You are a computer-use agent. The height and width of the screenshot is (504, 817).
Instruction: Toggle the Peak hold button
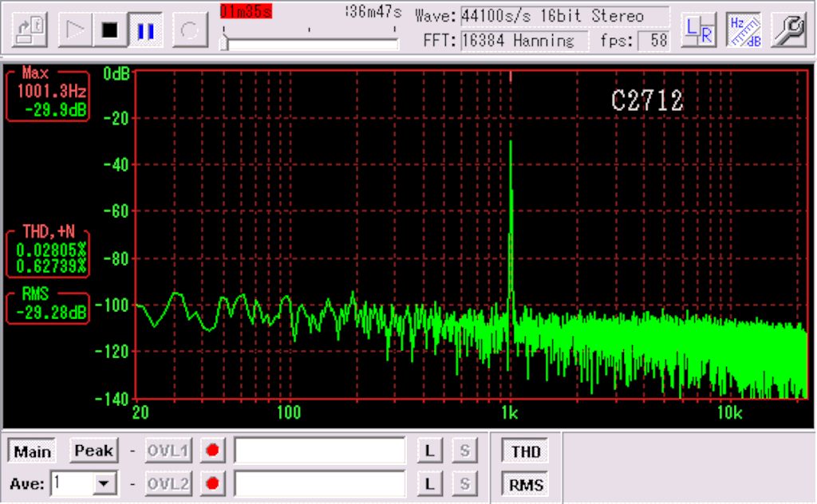(x=94, y=451)
